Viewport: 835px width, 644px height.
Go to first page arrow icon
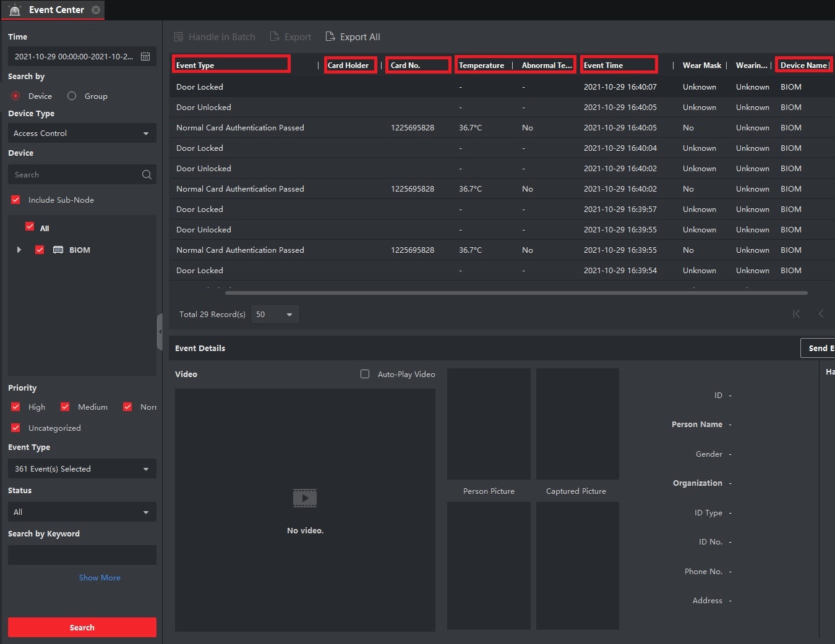point(797,314)
